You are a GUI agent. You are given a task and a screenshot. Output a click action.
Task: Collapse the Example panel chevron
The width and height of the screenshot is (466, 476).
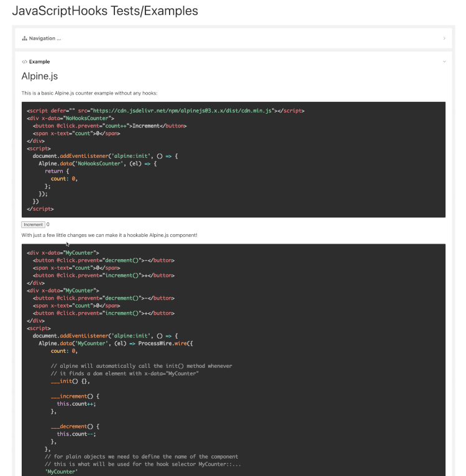click(444, 62)
